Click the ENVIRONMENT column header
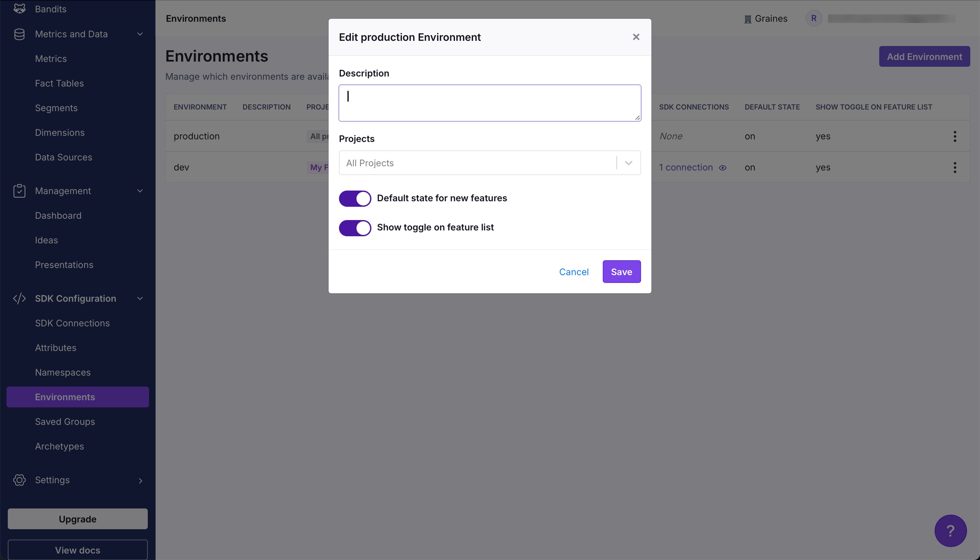 point(200,107)
